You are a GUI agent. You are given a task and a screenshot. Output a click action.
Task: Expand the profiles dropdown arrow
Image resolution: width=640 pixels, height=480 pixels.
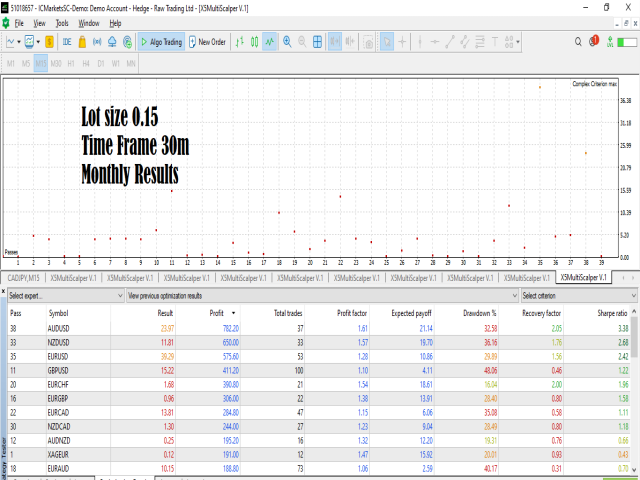(x=38, y=42)
